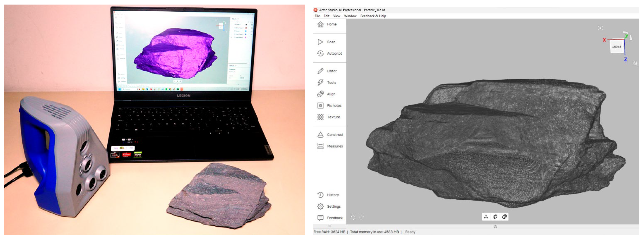This screenshot has height=243, width=644.
Task: Click the undo arrow in viewport
Action: point(353,218)
